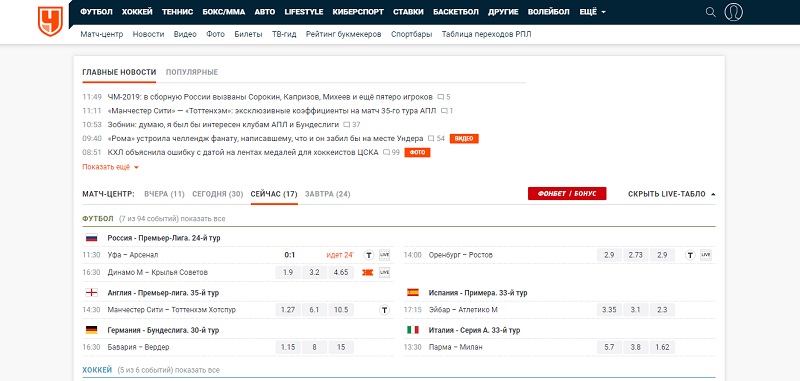The height and width of the screenshot is (381, 800).
Task: Click the orange ticket icon for Динамо М match
Action: pyautogui.click(x=367, y=272)
